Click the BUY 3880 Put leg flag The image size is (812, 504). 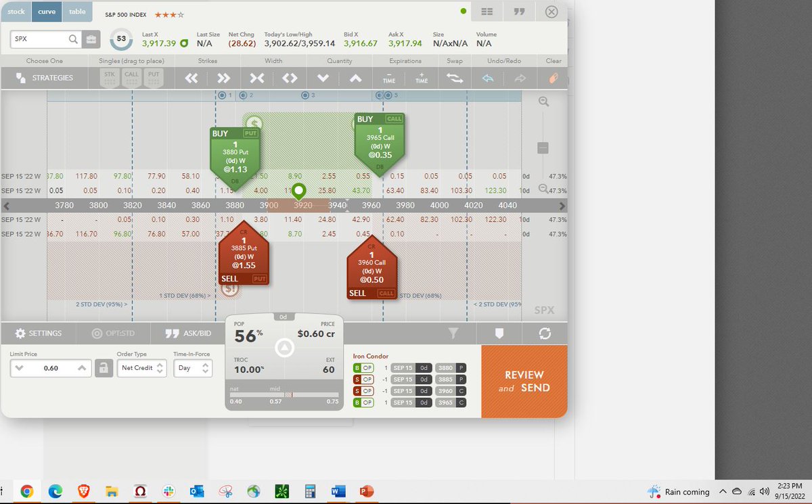[236, 160]
